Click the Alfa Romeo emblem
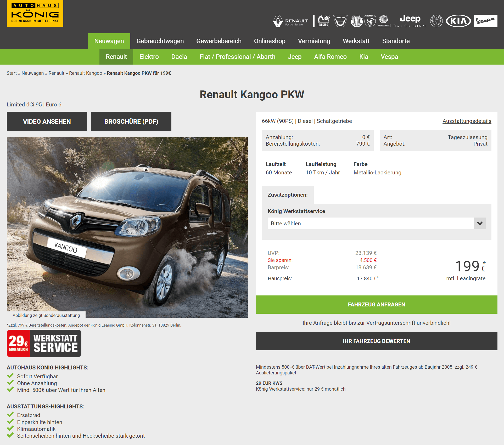Image resolution: width=504 pixels, height=445 pixels. tap(436, 21)
